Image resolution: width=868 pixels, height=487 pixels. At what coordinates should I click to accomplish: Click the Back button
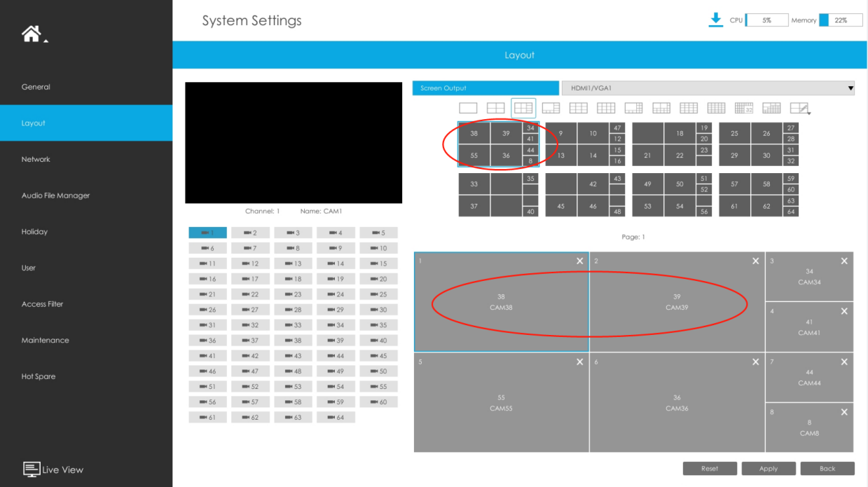827,469
